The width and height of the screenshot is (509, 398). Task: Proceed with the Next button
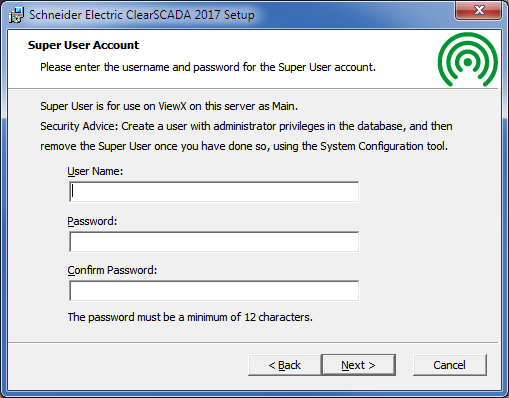point(359,365)
